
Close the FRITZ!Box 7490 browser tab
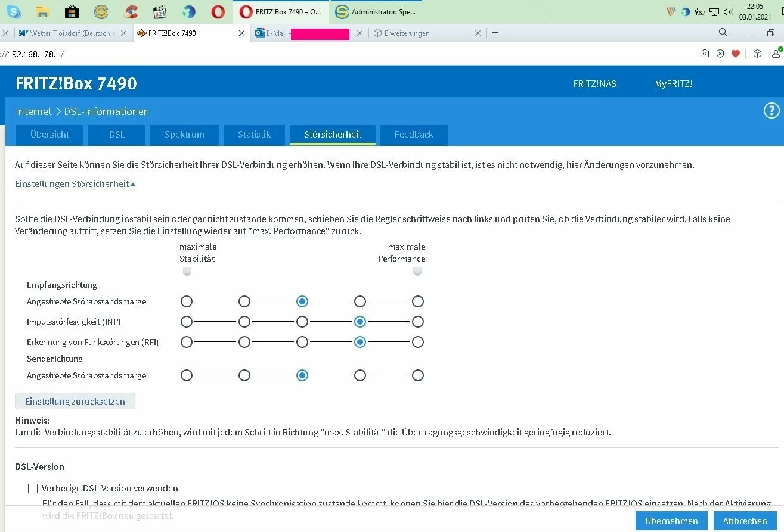tap(241, 33)
